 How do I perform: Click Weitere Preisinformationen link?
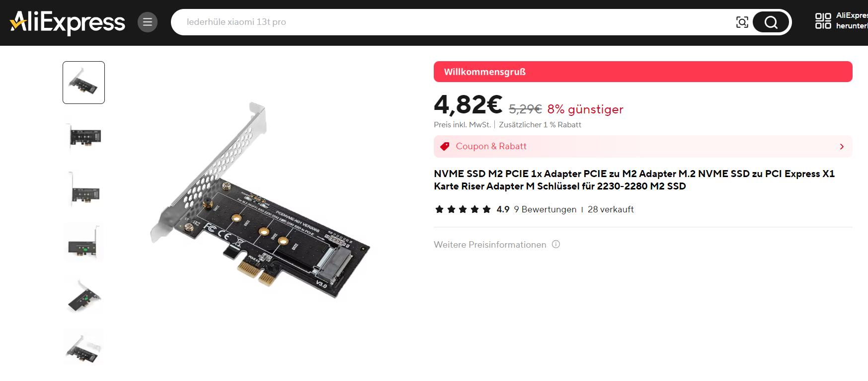(490, 245)
